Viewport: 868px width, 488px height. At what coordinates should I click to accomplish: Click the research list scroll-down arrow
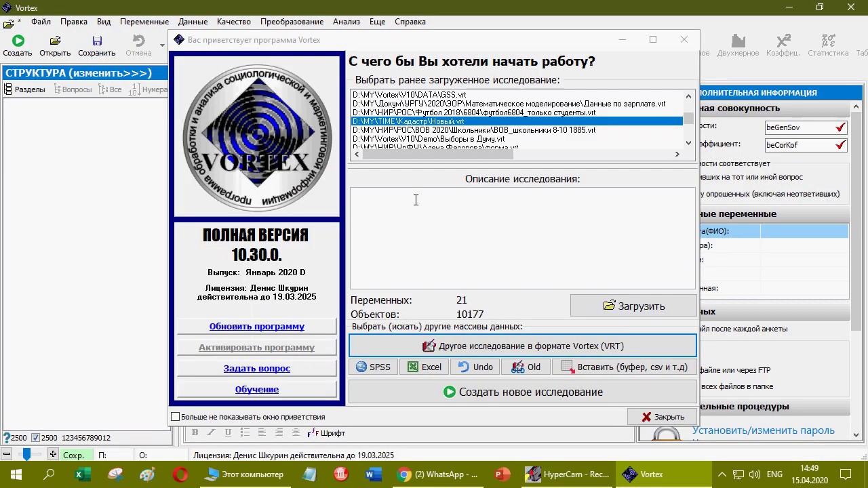(x=688, y=142)
